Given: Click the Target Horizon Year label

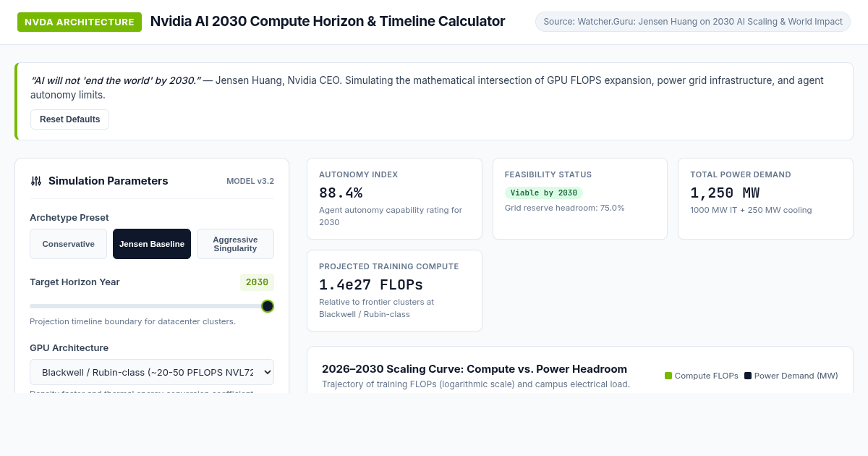Looking at the screenshot, I should (75, 282).
